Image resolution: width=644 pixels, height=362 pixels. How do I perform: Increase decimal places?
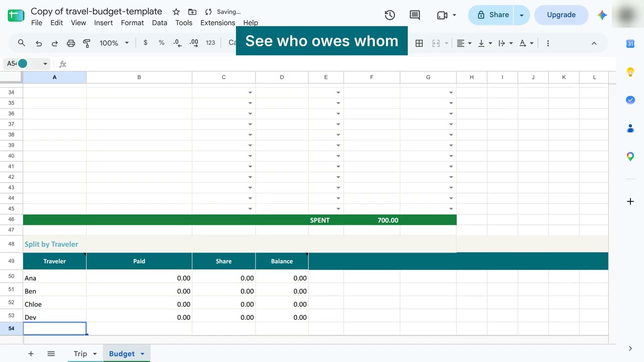tap(194, 43)
